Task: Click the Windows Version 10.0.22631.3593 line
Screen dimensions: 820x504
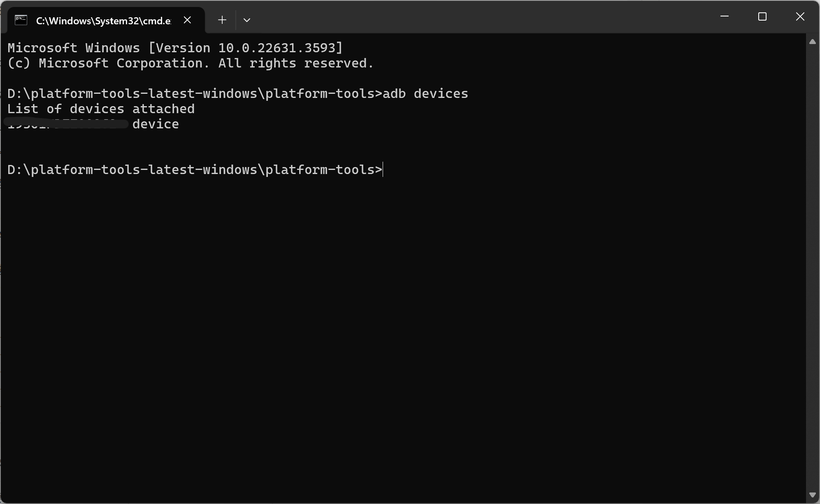Action: coord(175,48)
